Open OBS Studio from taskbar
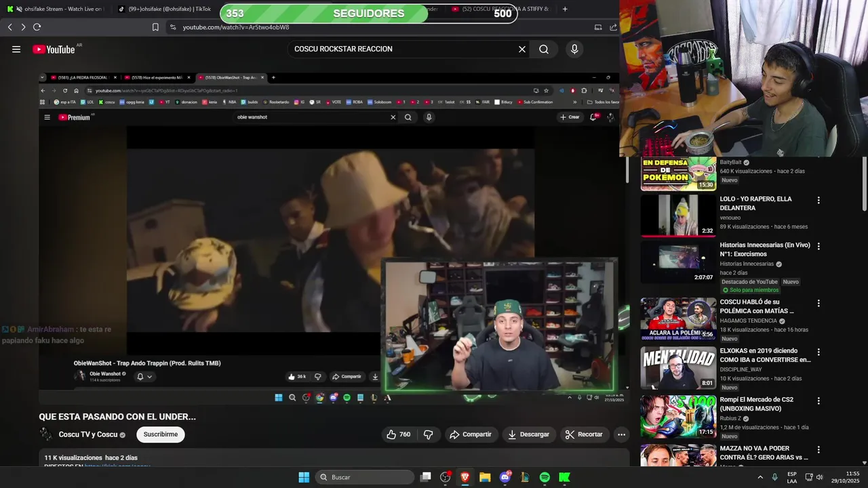 (x=445, y=477)
